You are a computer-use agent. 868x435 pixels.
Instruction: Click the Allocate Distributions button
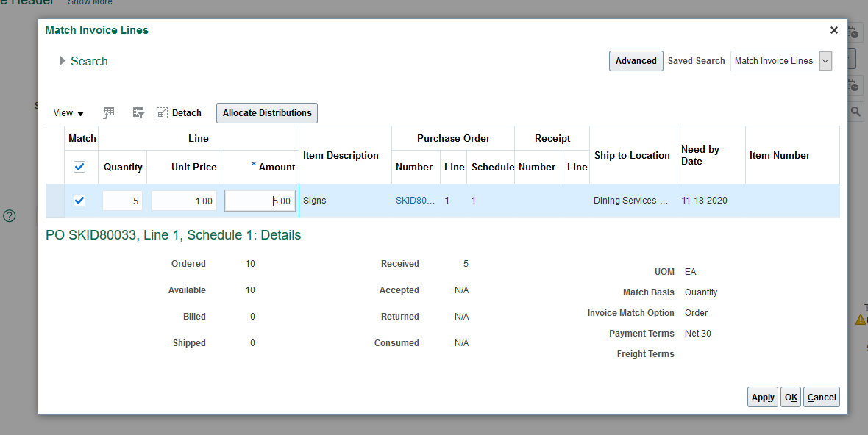267,112
